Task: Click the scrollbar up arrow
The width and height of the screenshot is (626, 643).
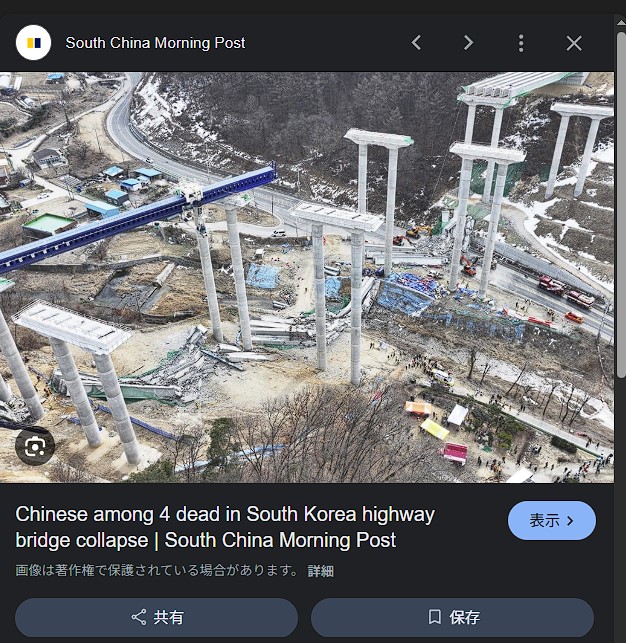Action: pyautogui.click(x=621, y=23)
